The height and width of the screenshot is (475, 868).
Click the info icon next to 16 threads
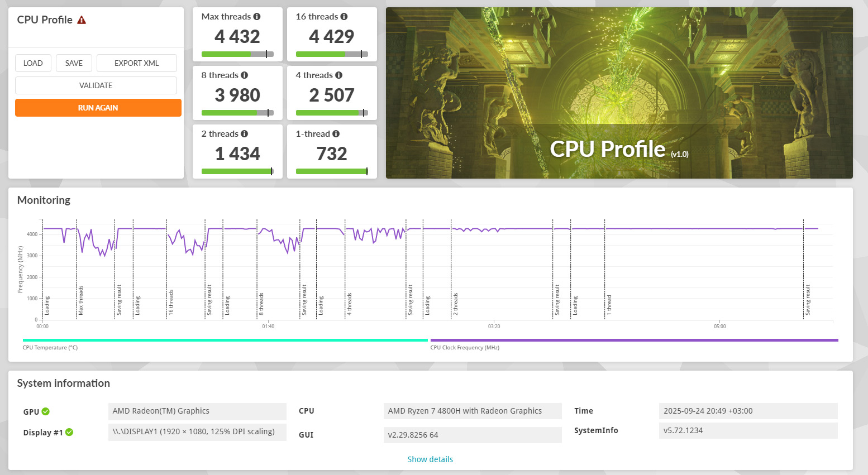click(344, 17)
